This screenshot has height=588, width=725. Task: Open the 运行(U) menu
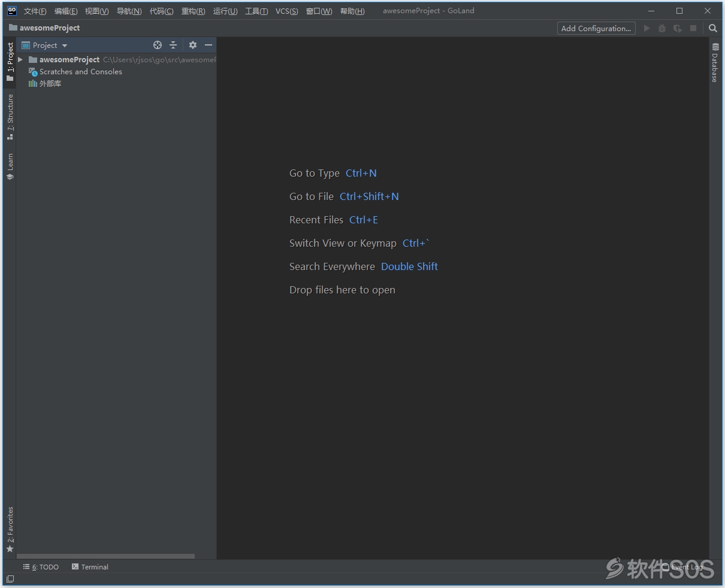225,11
